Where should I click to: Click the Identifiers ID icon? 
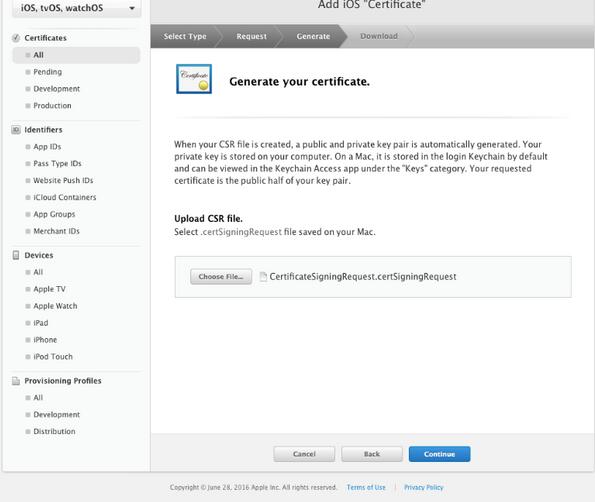pyautogui.click(x=16, y=130)
